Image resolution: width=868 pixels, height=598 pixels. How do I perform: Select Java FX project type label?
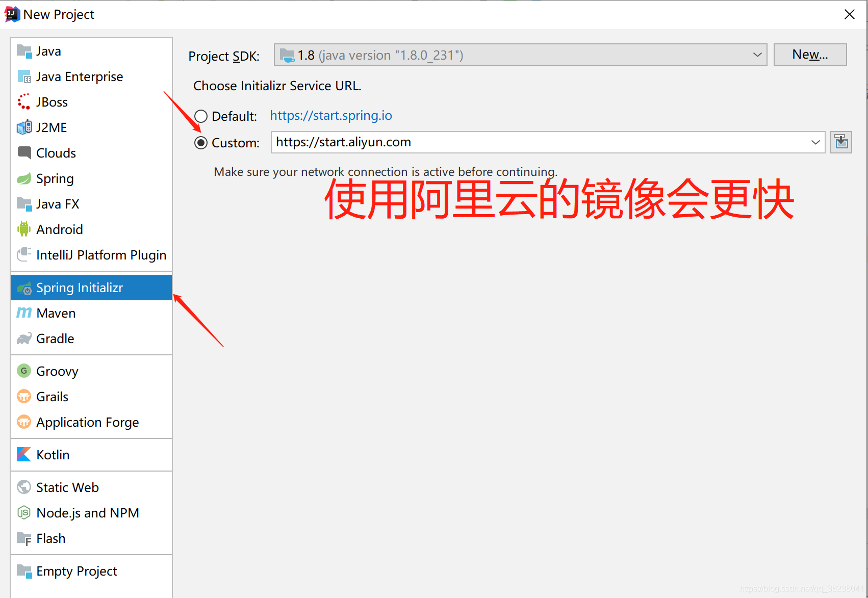click(58, 204)
